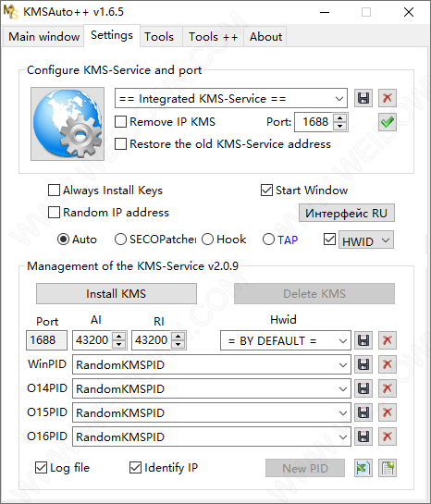Disable the Log file checkbox
Screen dimensions: 431x504
(x=41, y=468)
